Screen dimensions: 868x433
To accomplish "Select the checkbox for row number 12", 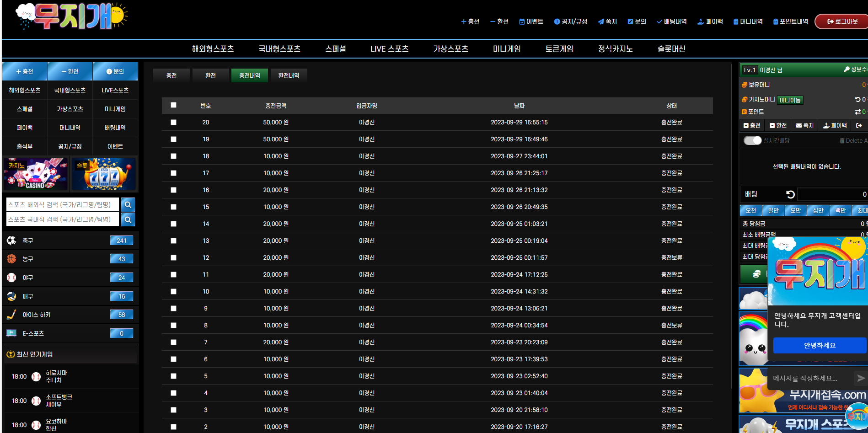I will coord(173,257).
